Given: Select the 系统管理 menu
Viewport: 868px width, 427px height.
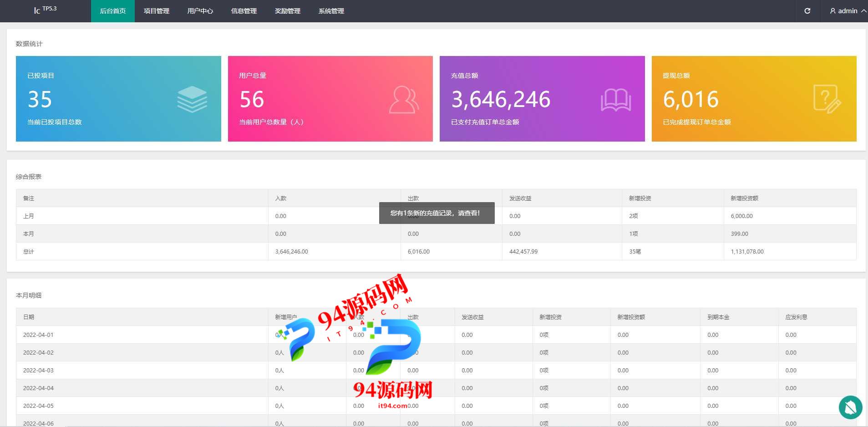Looking at the screenshot, I should [x=331, y=11].
